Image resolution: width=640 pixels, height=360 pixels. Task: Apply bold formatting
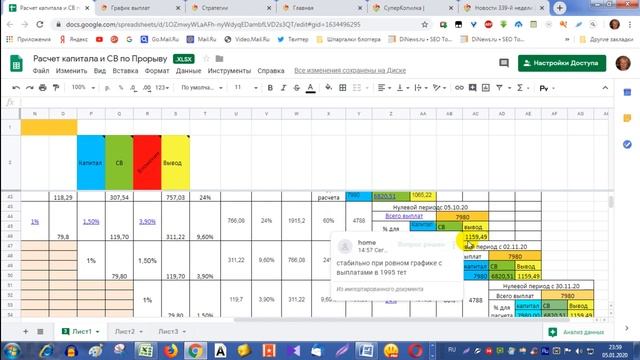(x=270, y=88)
